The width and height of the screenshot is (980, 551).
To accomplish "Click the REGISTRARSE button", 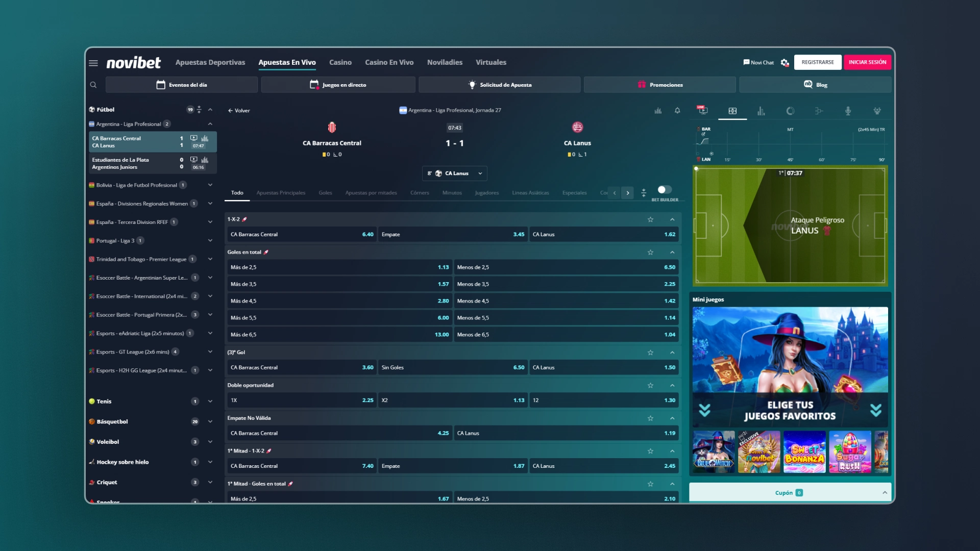I will (x=818, y=62).
